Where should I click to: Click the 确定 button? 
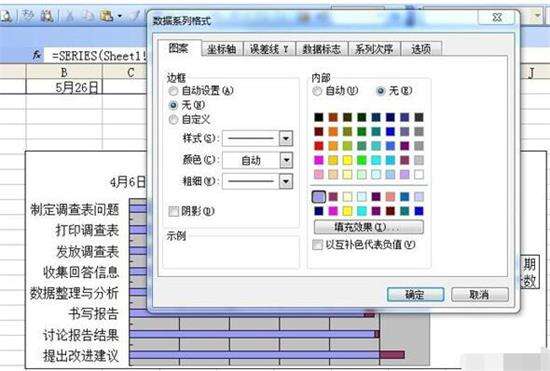[415, 295]
